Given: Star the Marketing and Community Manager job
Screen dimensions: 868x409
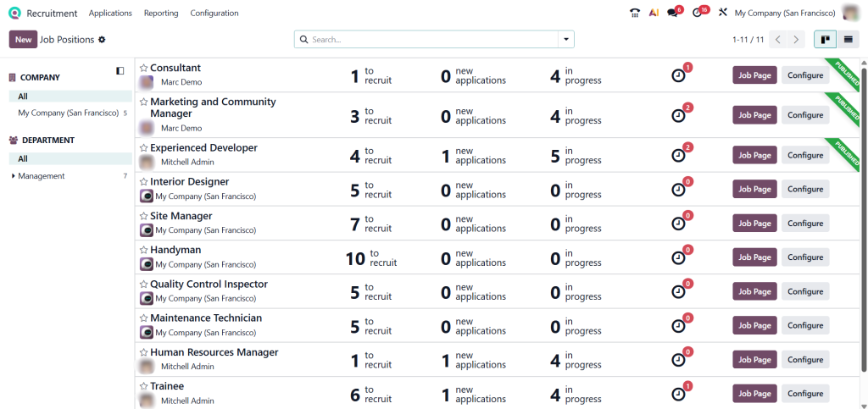Looking at the screenshot, I should point(144,102).
